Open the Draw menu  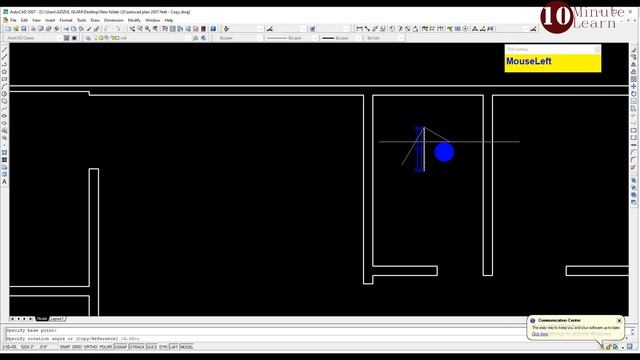point(95,20)
